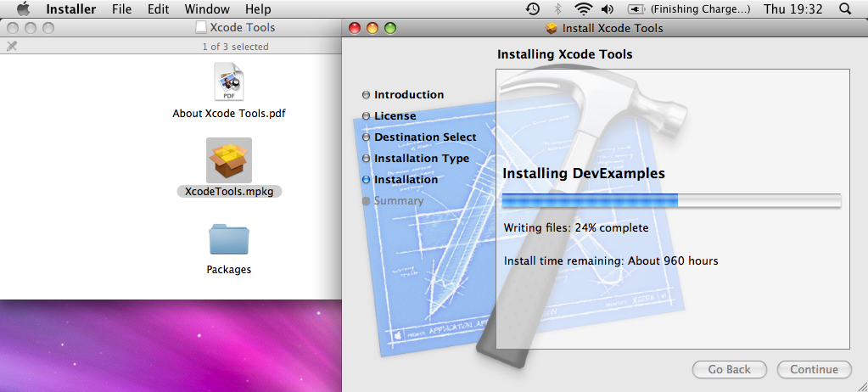Click the Installation step
This screenshot has height=392, width=868.
tap(400, 179)
